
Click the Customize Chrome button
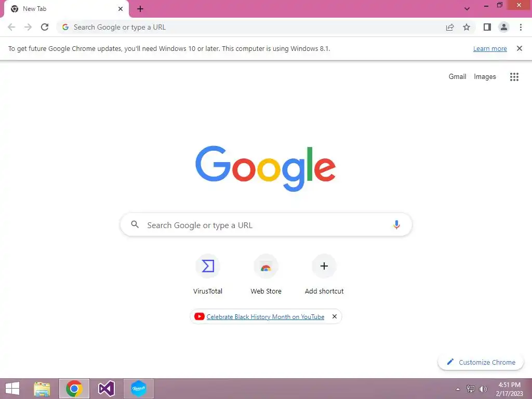481,362
